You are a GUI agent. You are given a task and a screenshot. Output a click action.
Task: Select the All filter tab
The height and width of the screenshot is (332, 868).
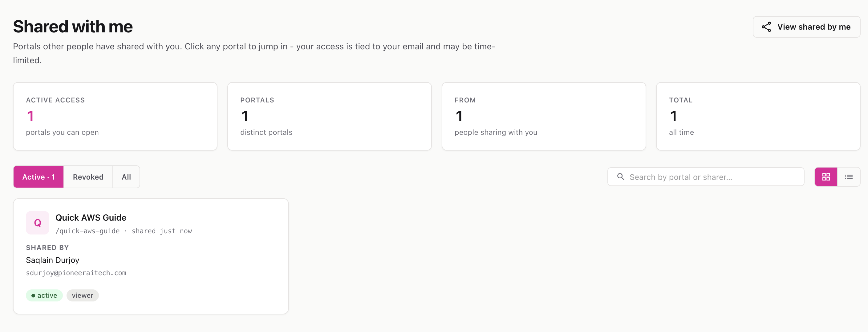[126, 177]
